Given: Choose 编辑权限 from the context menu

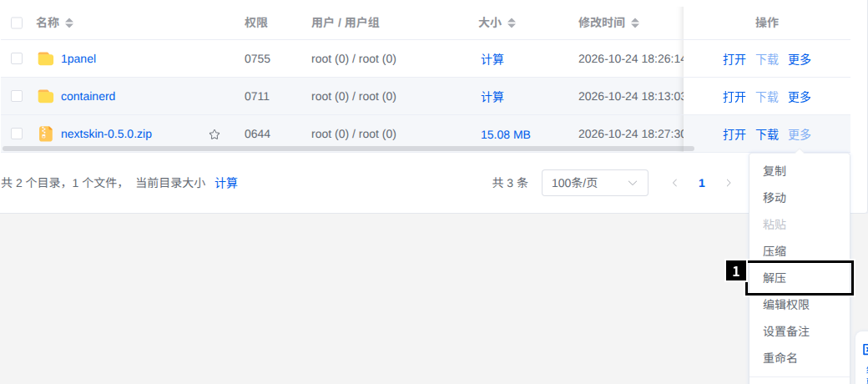Looking at the screenshot, I should click(799, 305).
